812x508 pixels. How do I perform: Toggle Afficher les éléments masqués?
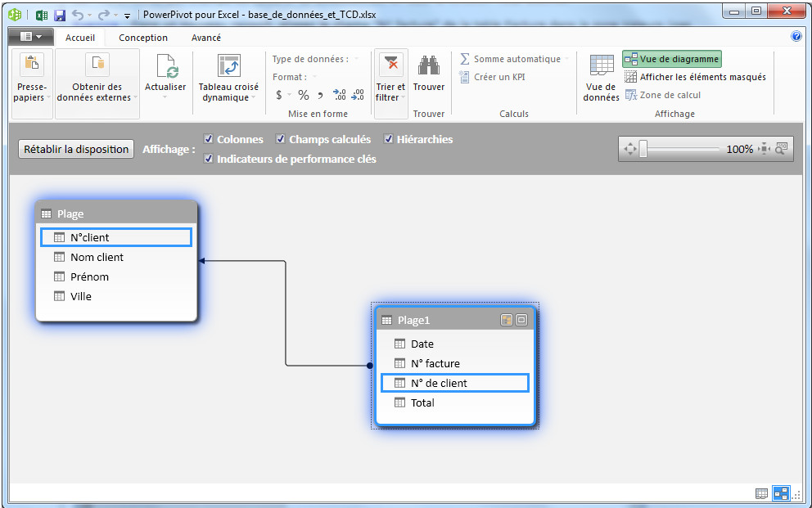click(695, 77)
